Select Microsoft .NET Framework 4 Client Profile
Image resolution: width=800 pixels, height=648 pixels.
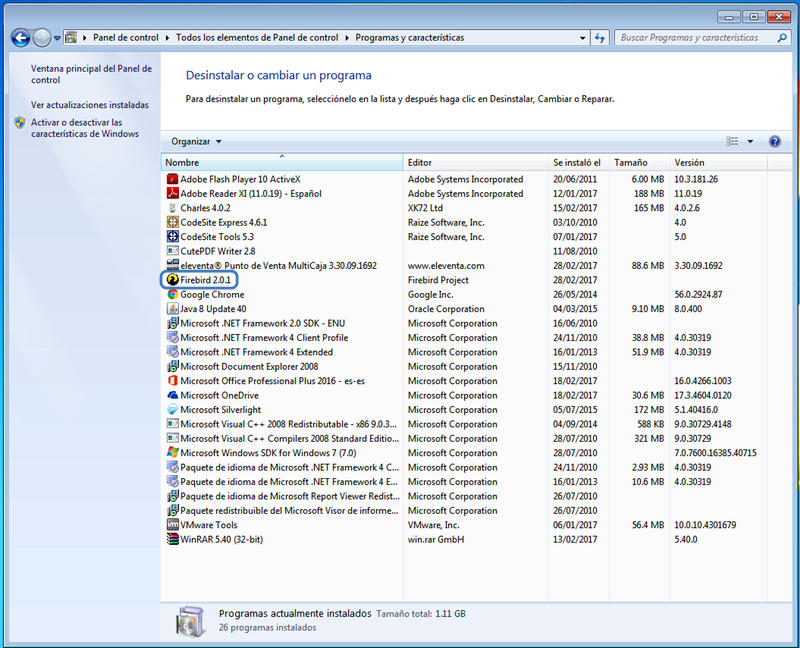click(x=464, y=338)
